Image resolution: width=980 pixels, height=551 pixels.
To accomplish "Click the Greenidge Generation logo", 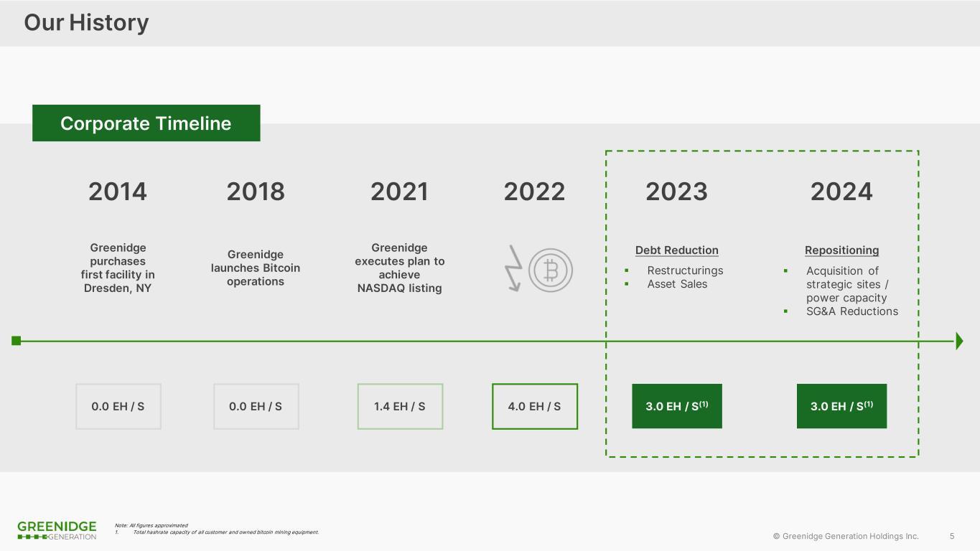I will click(57, 530).
